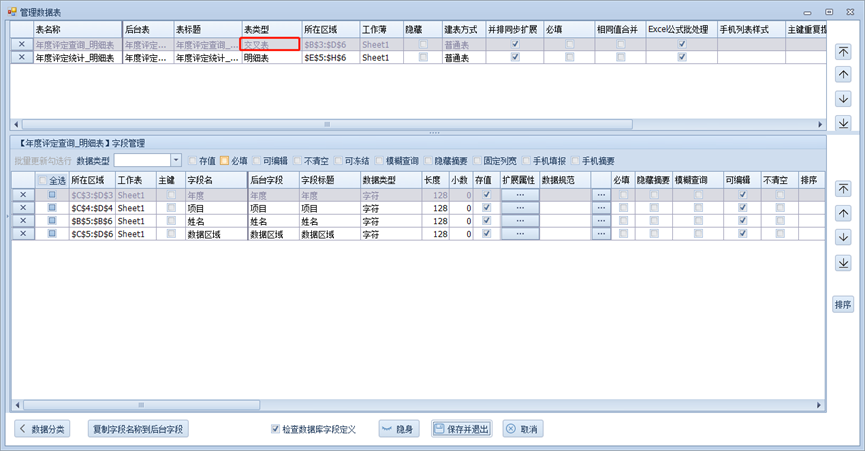Click 表类型 cell of first table row
The width and height of the screenshot is (865, 451).
(x=270, y=45)
